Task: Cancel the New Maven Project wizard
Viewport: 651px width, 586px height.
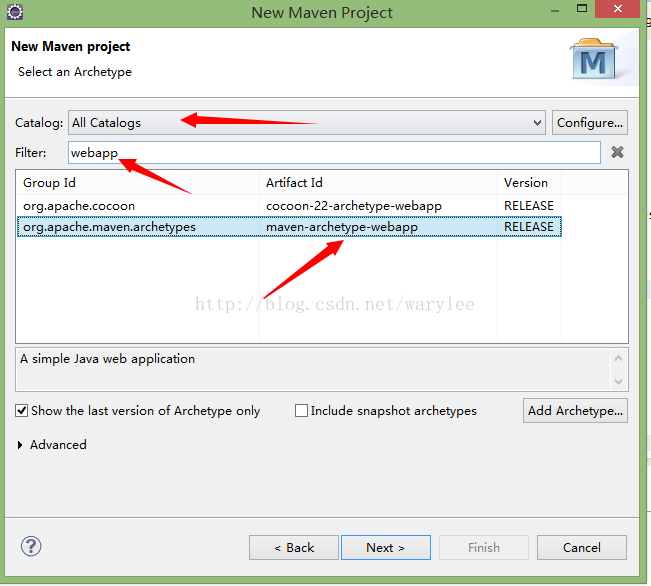Action: [x=582, y=548]
